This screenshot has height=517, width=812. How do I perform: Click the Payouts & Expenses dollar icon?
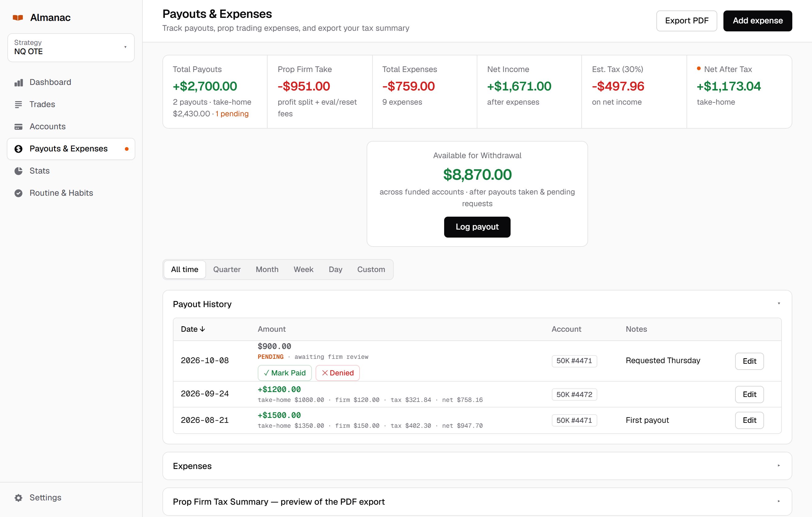[x=18, y=149]
